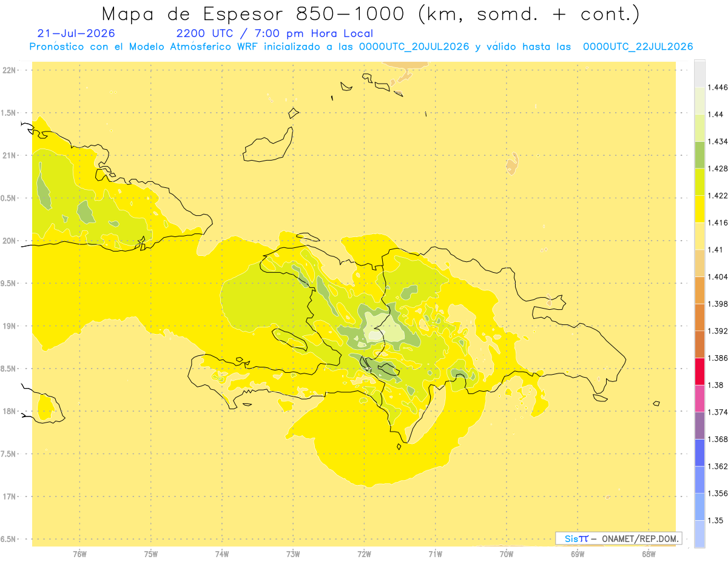Click the legend value '1.374'

pyautogui.click(x=718, y=412)
